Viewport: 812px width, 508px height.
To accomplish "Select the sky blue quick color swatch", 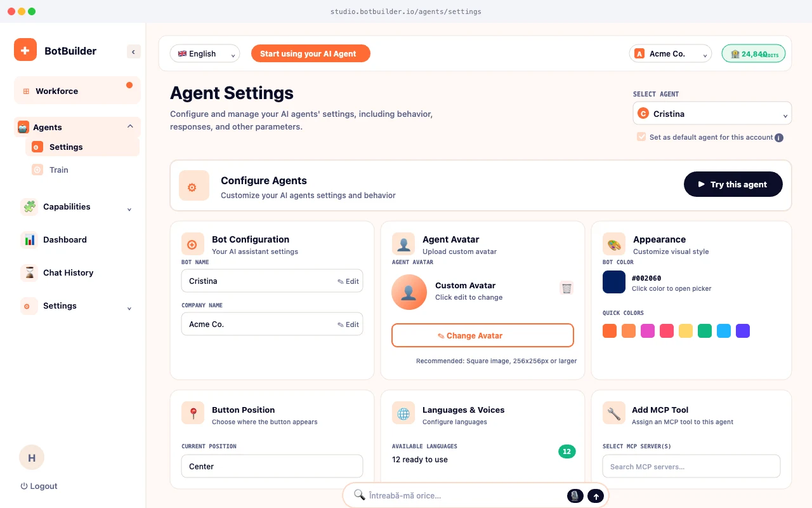I will 724,331.
